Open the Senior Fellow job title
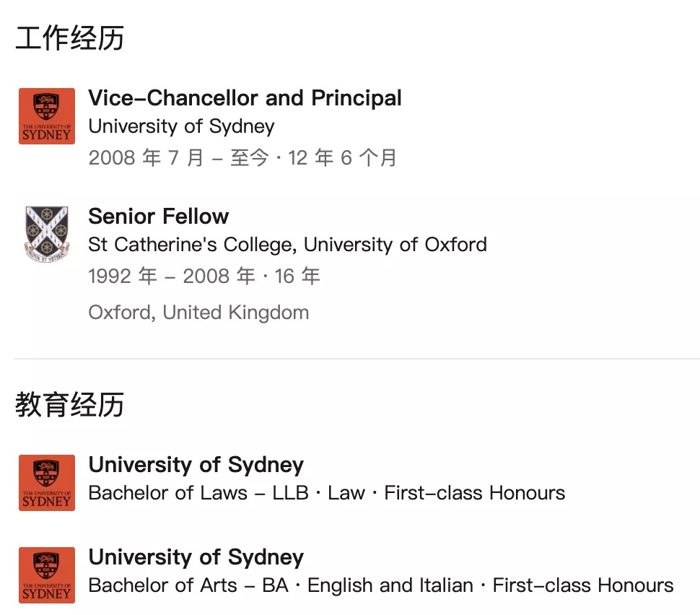Image resolution: width=700 pixels, height=615 pixels. (159, 216)
